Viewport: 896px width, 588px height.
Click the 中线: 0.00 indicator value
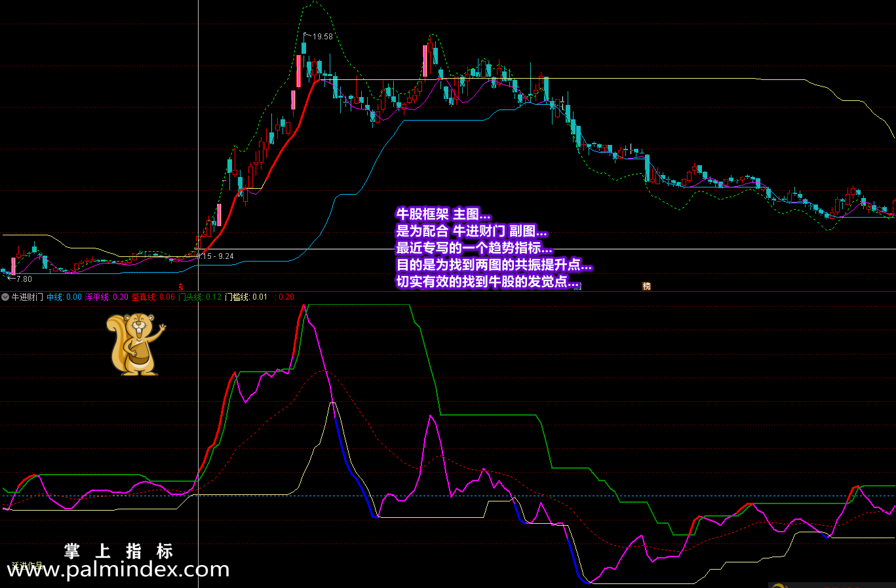click(64, 297)
